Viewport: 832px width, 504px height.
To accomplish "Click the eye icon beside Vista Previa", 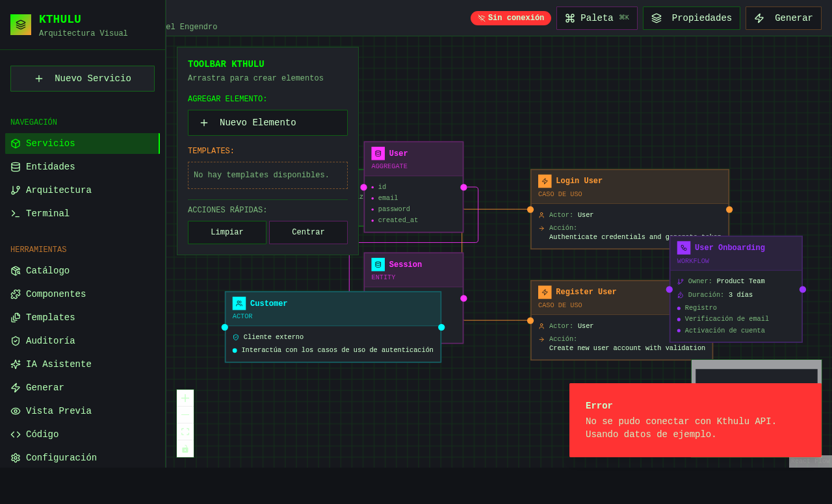I will (x=16, y=411).
